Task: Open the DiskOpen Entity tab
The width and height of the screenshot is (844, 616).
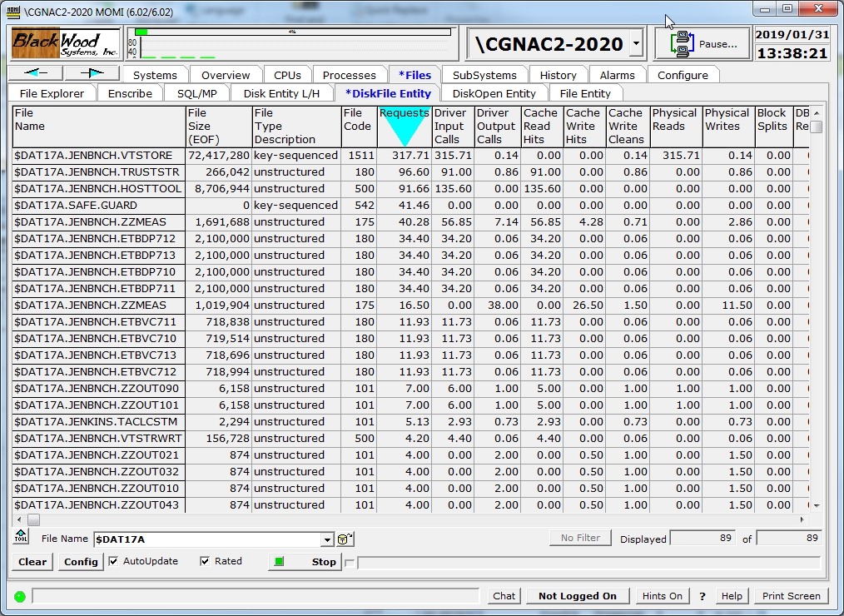Action: [x=494, y=93]
